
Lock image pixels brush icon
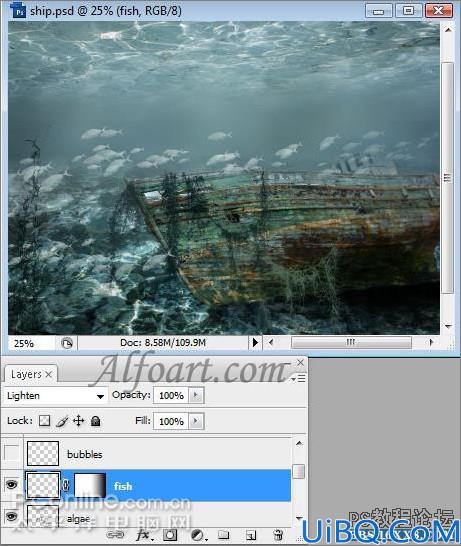pyautogui.click(x=62, y=421)
